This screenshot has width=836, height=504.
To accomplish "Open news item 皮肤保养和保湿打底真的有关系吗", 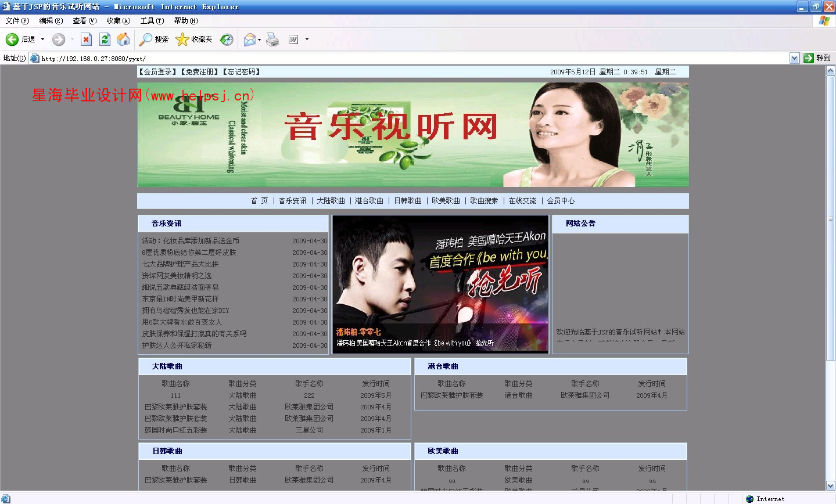I will tap(194, 334).
